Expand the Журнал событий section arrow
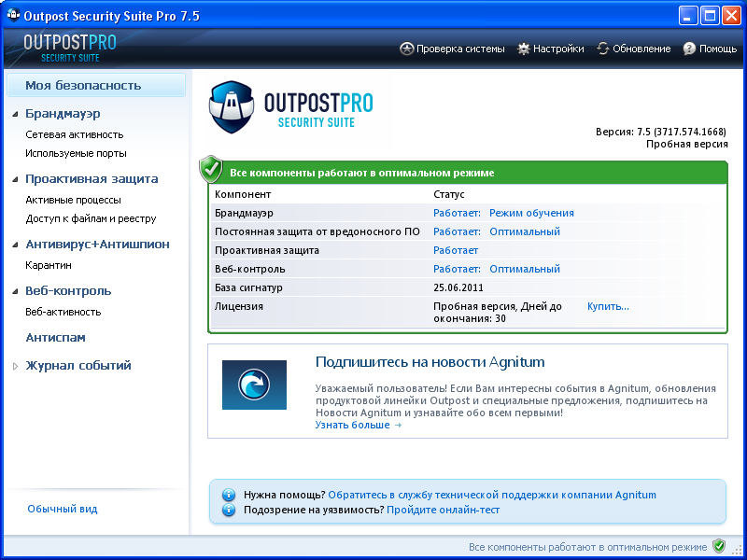The image size is (747, 560). pyautogui.click(x=15, y=366)
